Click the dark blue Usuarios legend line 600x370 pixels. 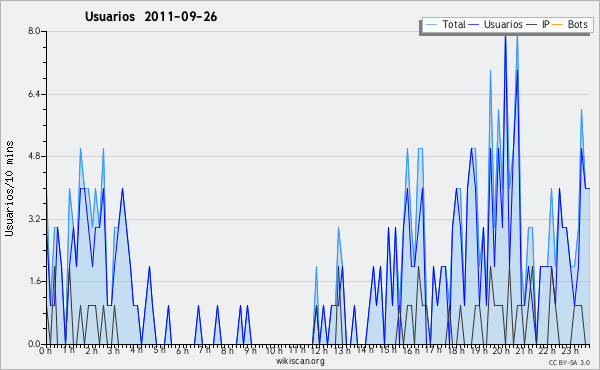474,25
